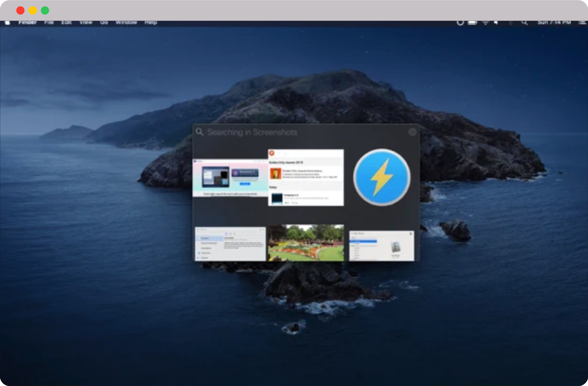Open the Edit menu

pos(66,23)
